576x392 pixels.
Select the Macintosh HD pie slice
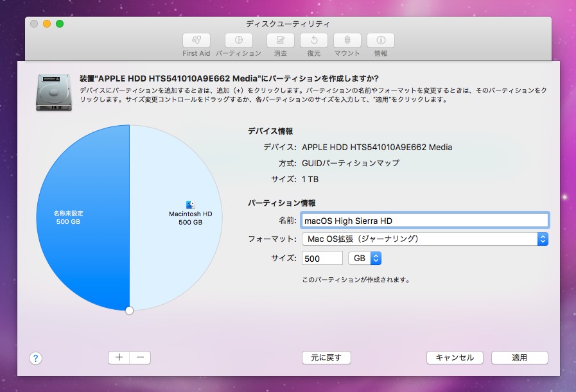(x=175, y=217)
